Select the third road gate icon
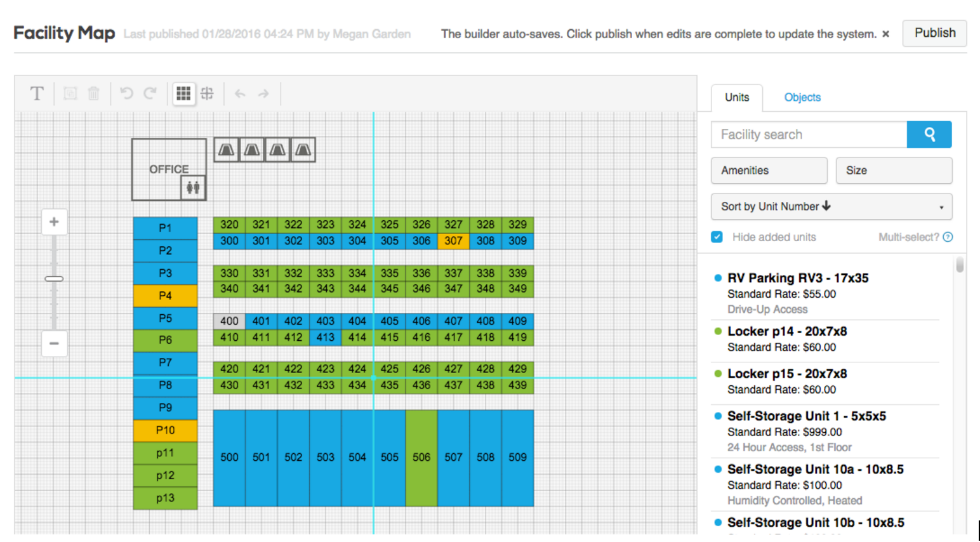Viewport: 980px width, 542px height. (x=277, y=150)
